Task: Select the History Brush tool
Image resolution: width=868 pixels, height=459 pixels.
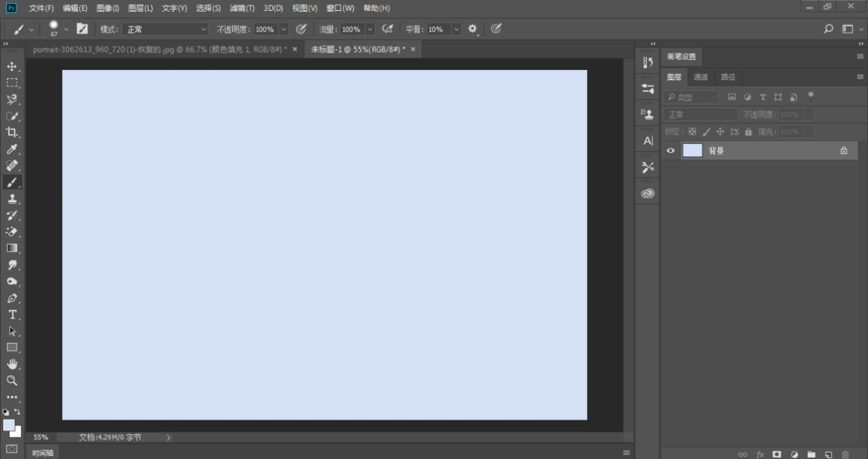Action: tap(12, 215)
